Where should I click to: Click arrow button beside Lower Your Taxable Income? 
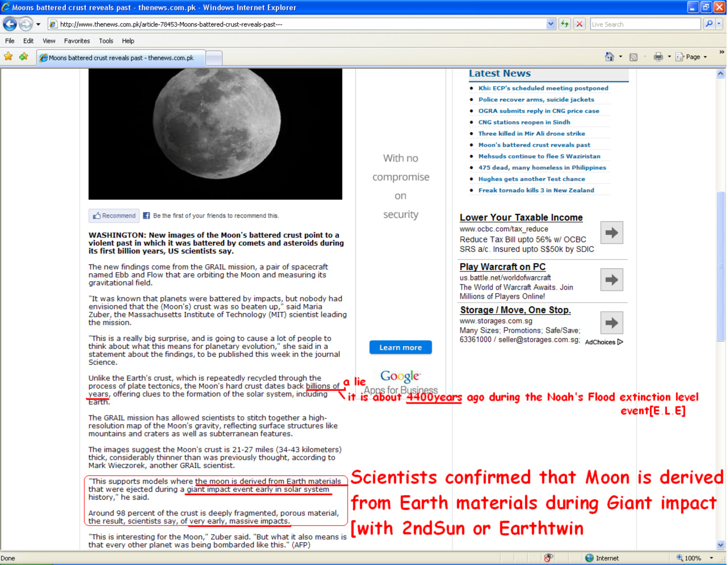(x=611, y=232)
